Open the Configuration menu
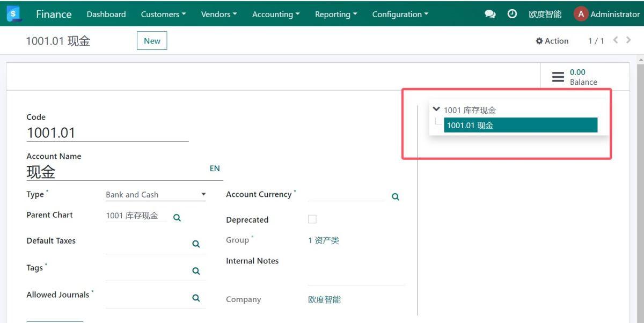The height and width of the screenshot is (323, 644). tap(400, 14)
